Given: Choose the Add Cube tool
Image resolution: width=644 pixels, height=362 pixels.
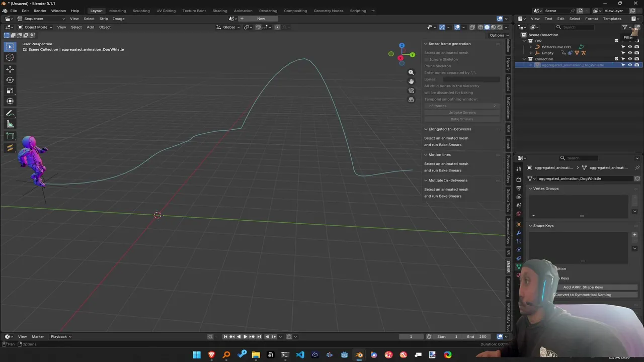Looking at the screenshot, I should click(10, 136).
